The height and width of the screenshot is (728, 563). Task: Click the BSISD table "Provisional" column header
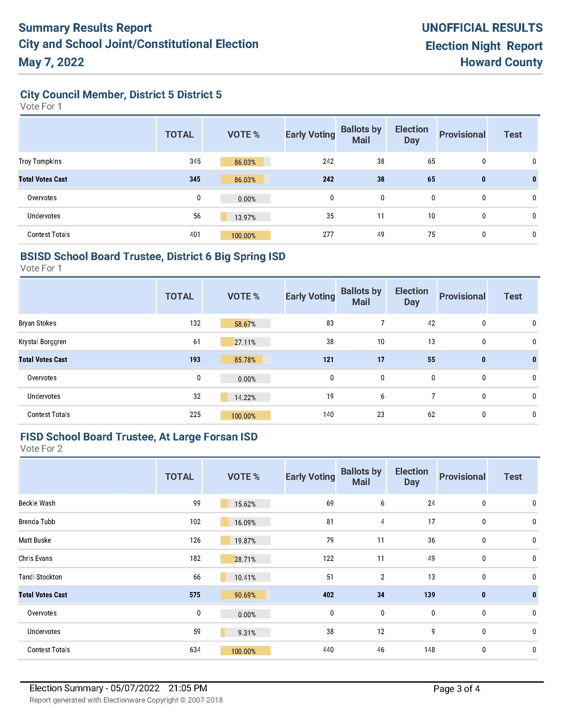click(462, 296)
